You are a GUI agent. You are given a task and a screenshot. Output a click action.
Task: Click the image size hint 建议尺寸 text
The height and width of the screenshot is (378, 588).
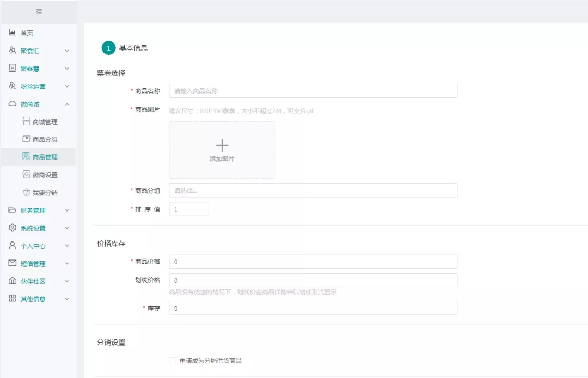241,111
